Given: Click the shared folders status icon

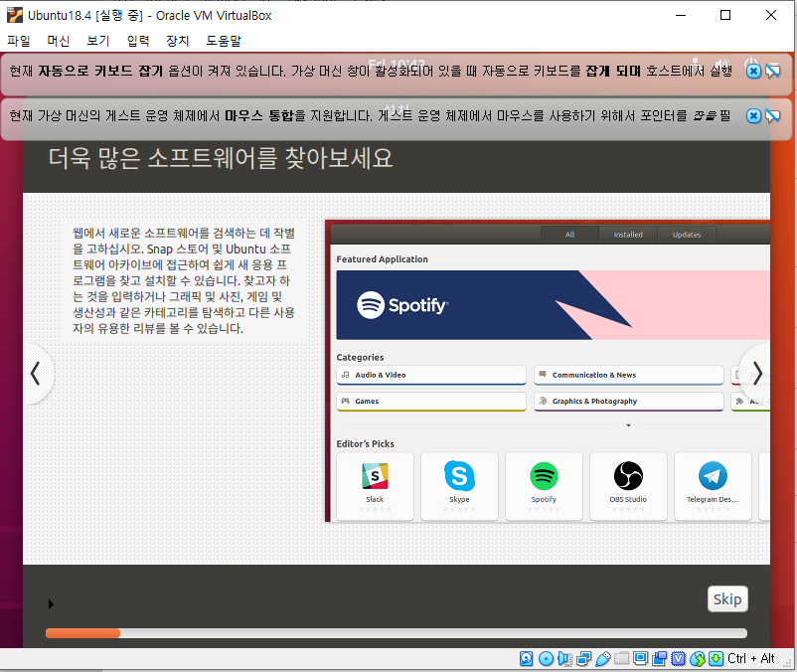Looking at the screenshot, I should pos(622,659).
